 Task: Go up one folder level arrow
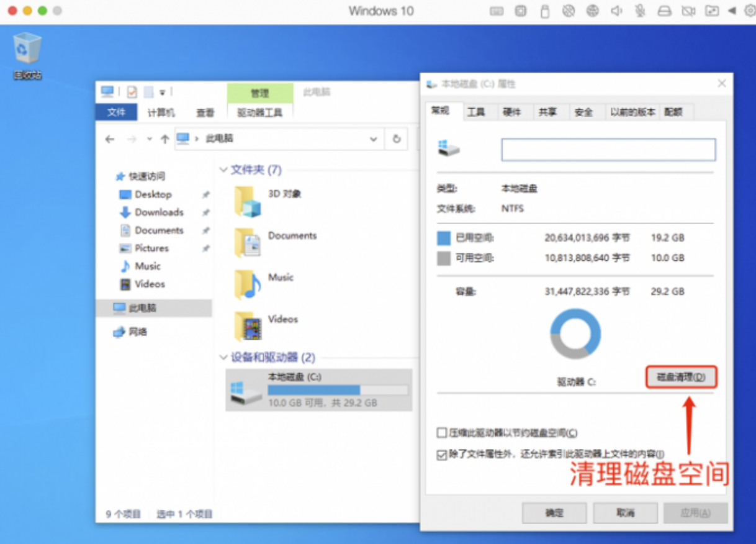tap(164, 139)
